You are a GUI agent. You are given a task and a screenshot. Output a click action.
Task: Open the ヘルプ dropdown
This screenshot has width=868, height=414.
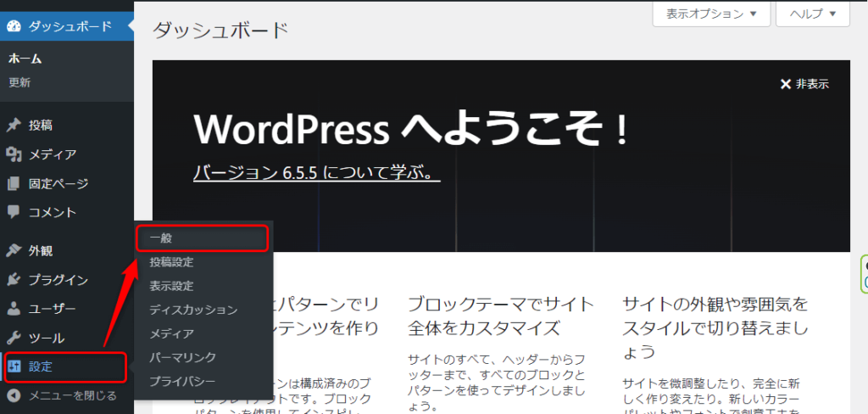pyautogui.click(x=813, y=14)
